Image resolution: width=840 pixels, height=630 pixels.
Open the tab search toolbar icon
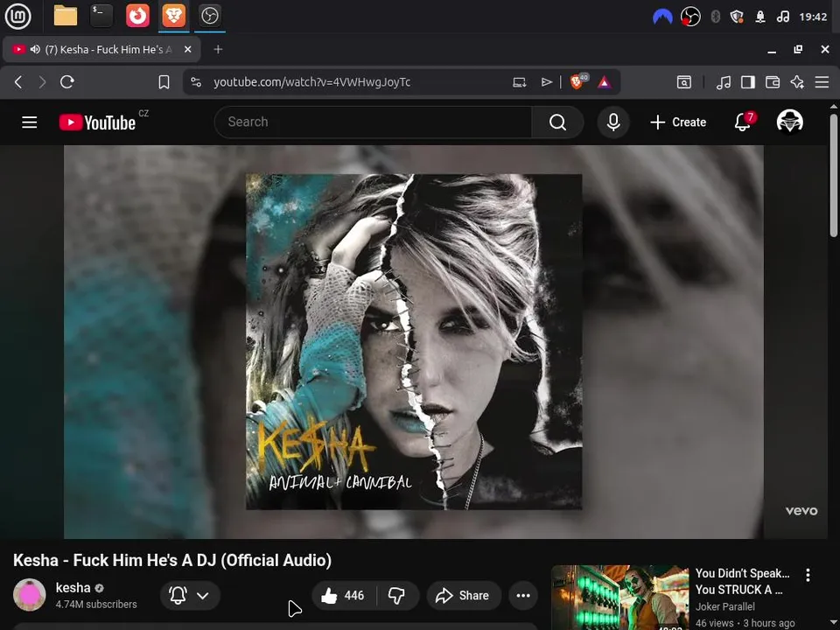pyautogui.click(x=684, y=82)
